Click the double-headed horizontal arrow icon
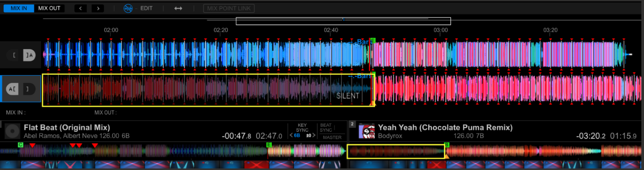This screenshot has width=644, height=170. pos(178,8)
